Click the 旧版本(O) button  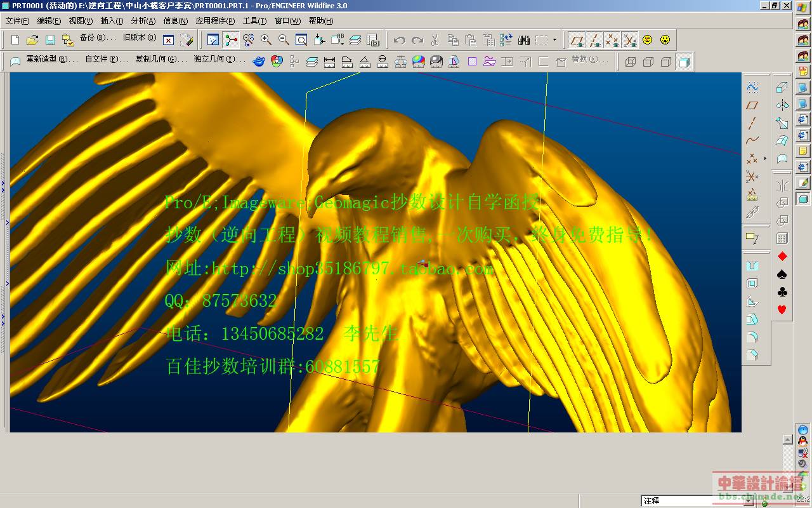click(x=139, y=38)
